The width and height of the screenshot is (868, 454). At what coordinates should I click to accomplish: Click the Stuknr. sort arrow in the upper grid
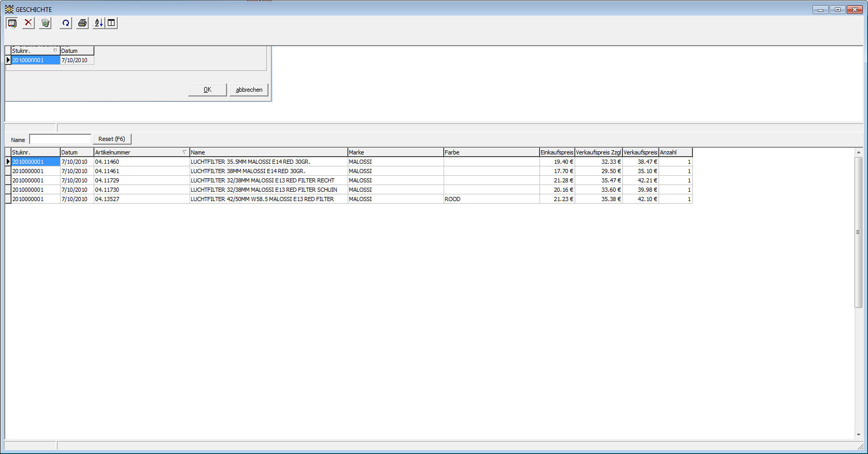[x=55, y=51]
